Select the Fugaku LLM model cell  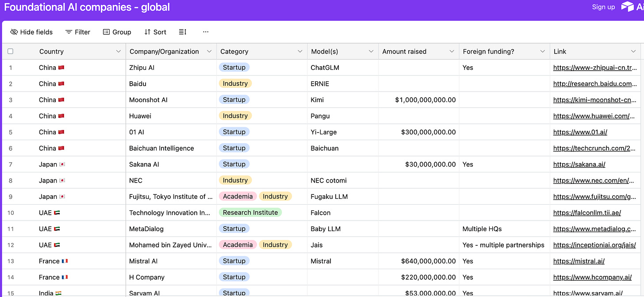(343, 196)
